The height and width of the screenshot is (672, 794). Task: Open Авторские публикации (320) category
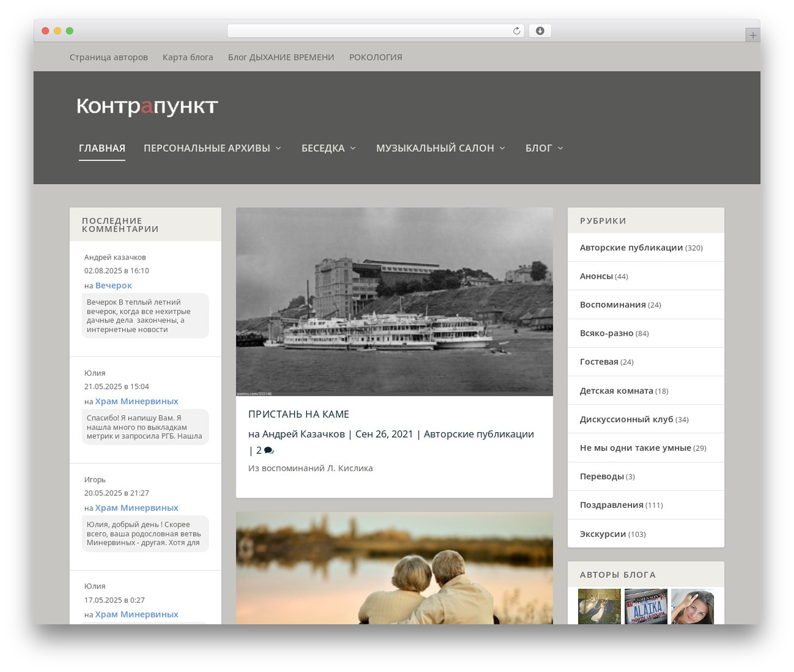631,247
